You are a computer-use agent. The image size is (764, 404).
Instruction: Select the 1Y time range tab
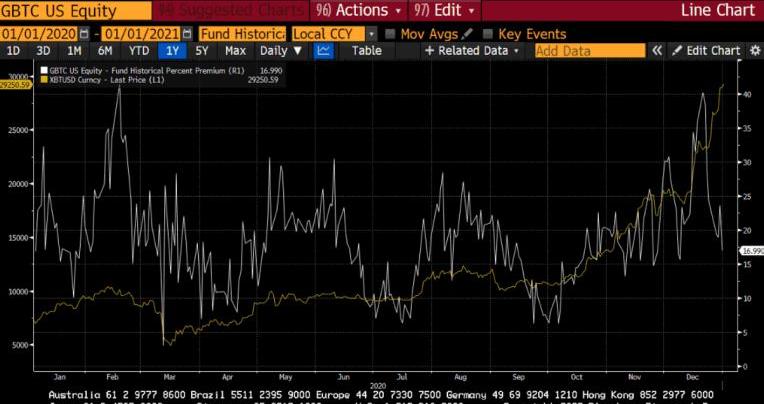pyautogui.click(x=172, y=51)
